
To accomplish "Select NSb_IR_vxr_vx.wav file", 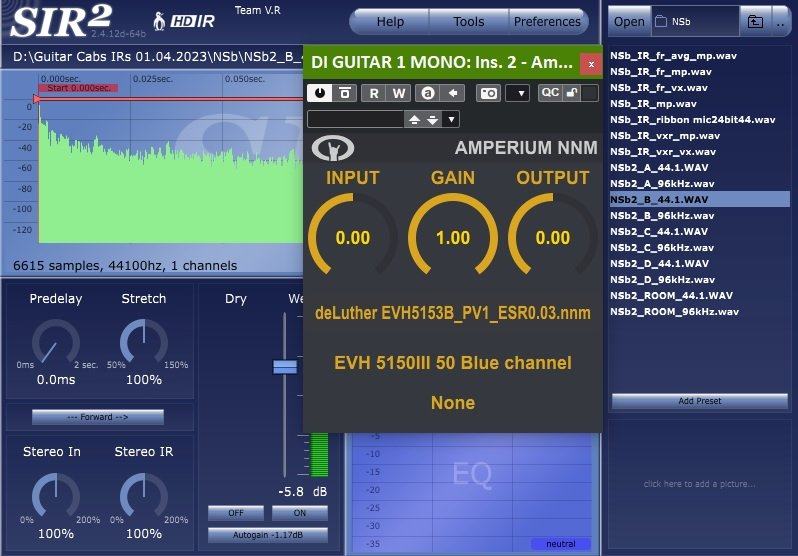I will pyautogui.click(x=663, y=152).
